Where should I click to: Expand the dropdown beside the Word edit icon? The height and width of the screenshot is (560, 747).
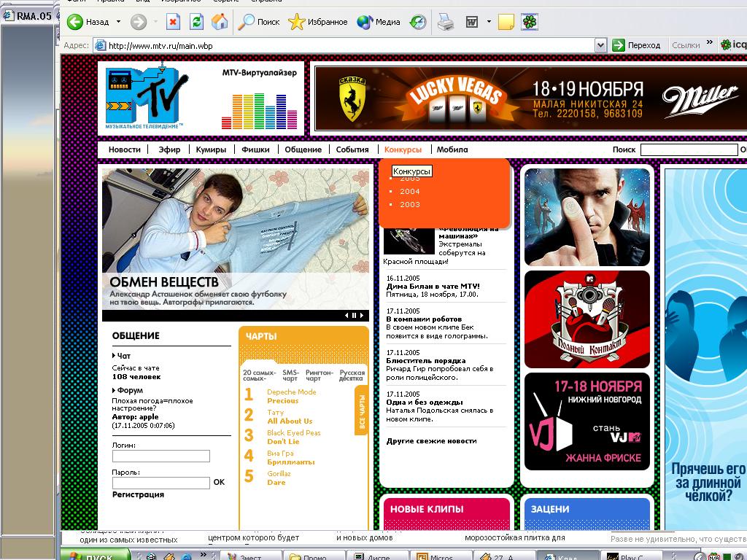pos(489,22)
